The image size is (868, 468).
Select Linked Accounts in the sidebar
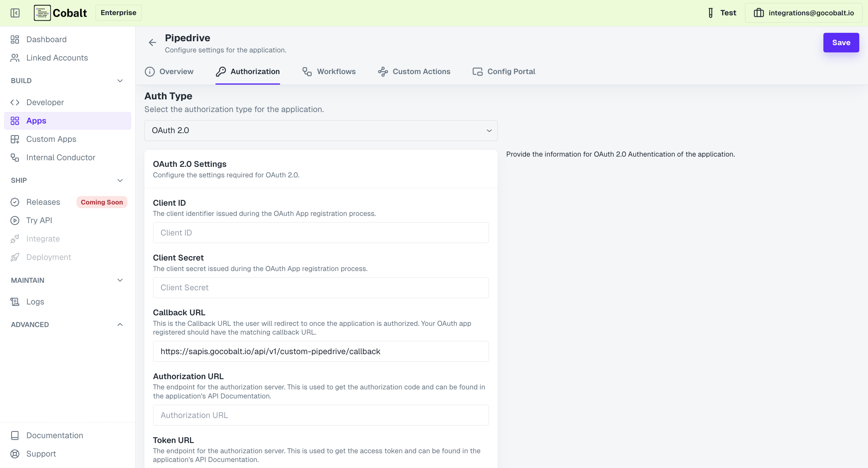[57, 58]
